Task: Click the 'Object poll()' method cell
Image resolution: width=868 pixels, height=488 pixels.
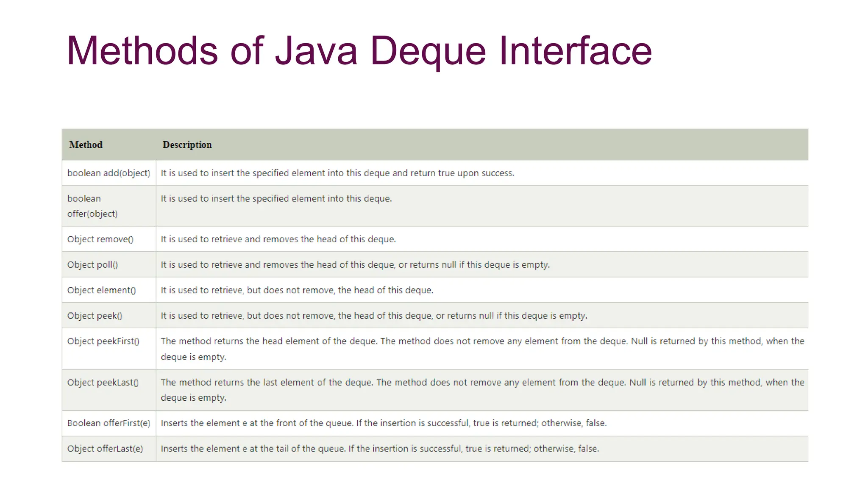Action: (109, 265)
